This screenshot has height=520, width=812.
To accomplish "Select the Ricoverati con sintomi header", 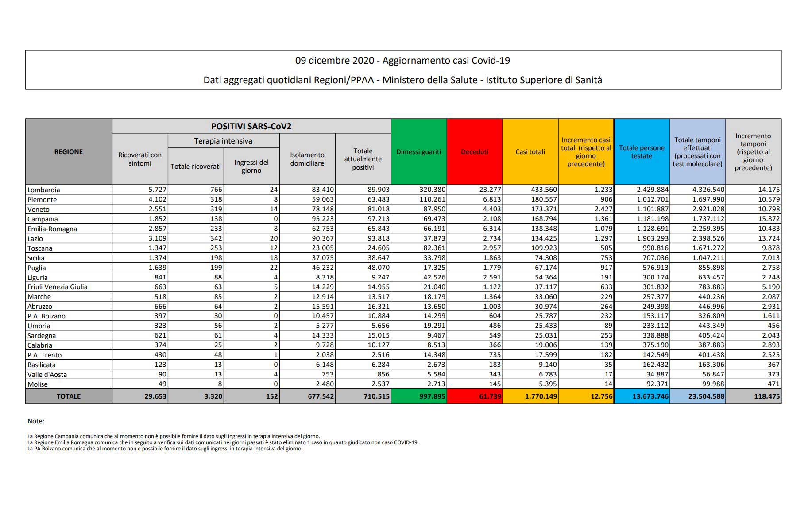I will point(140,159).
